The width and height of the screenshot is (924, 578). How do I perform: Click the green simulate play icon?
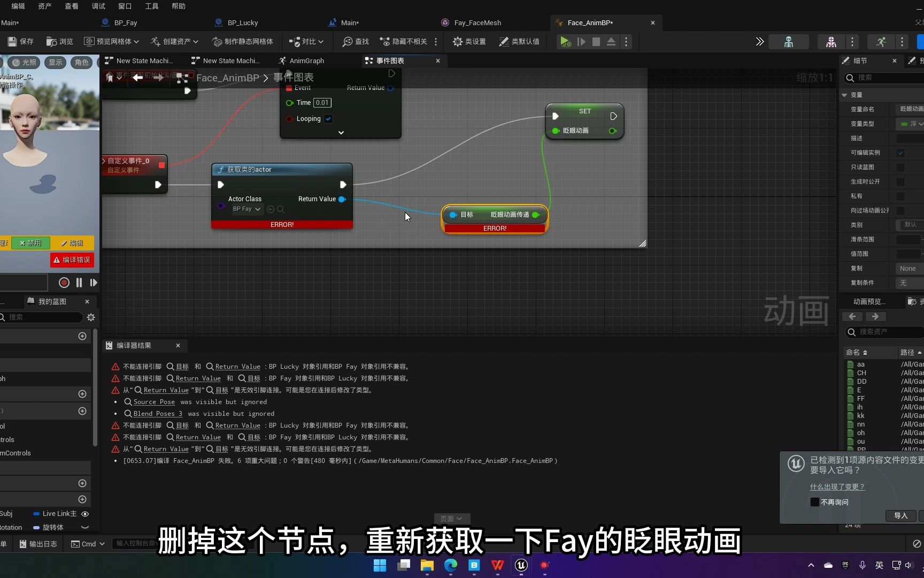point(565,41)
